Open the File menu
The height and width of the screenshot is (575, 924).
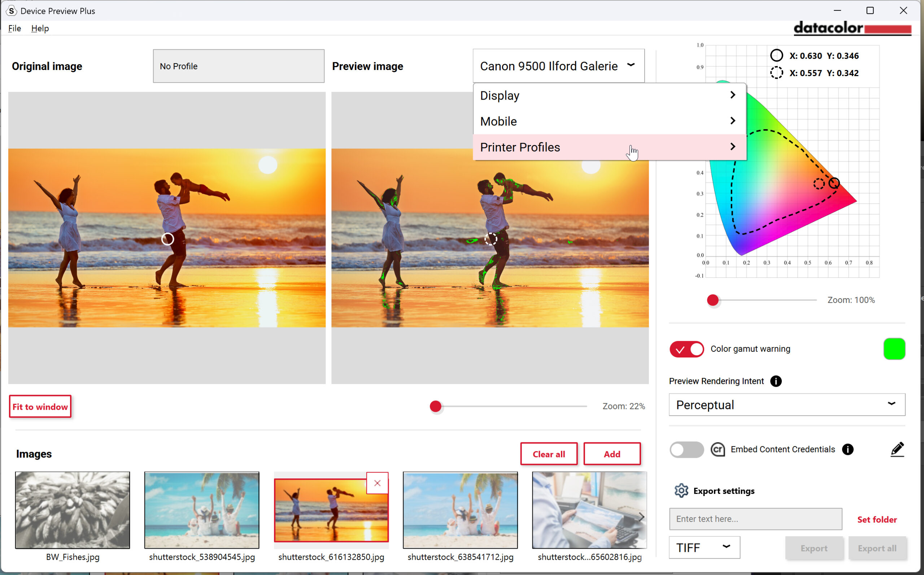click(14, 28)
